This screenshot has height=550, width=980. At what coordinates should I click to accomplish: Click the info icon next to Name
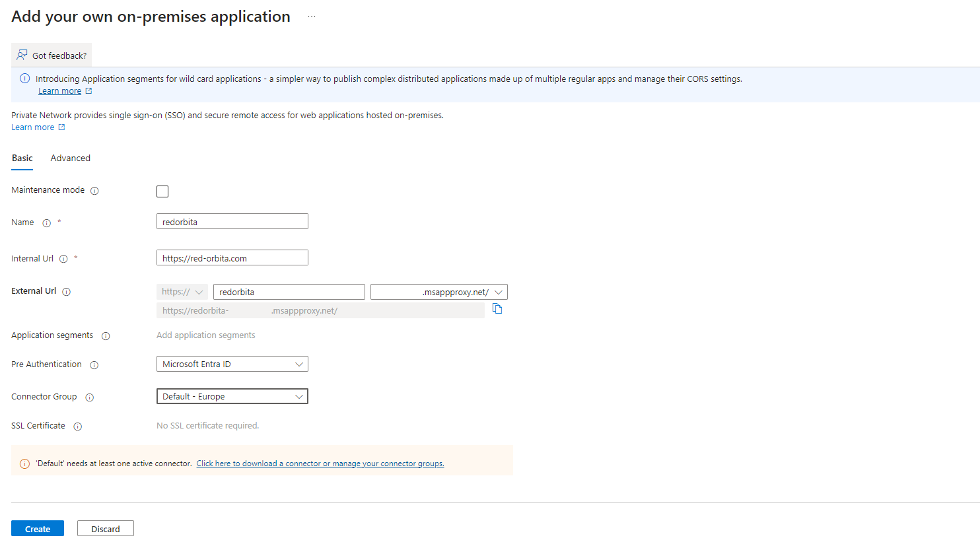coord(47,223)
